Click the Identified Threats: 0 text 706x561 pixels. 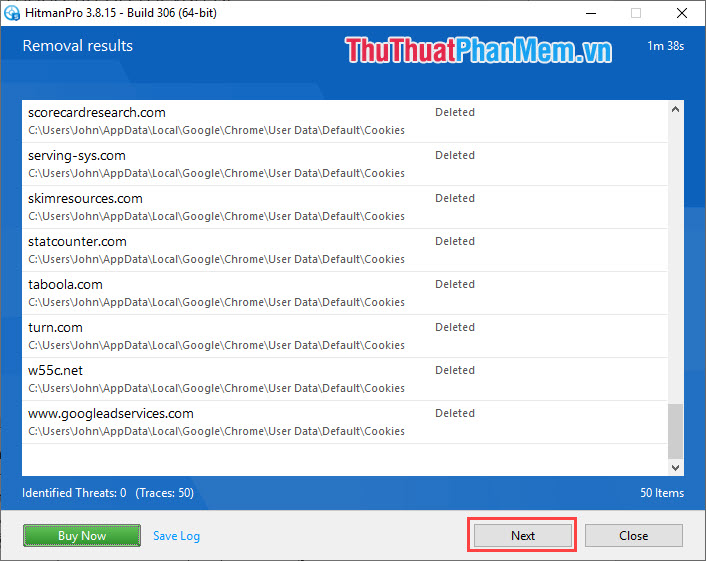click(74, 493)
